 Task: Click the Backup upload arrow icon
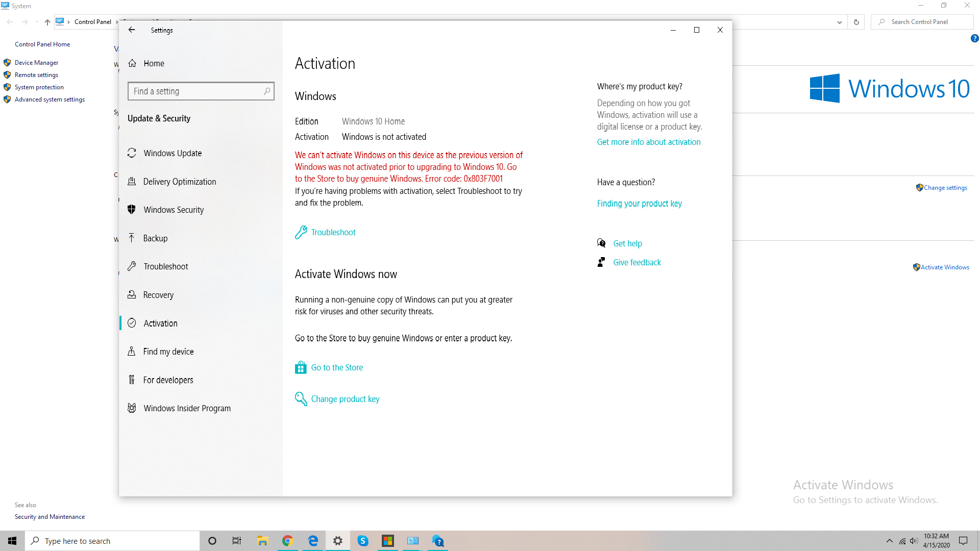pos(132,238)
